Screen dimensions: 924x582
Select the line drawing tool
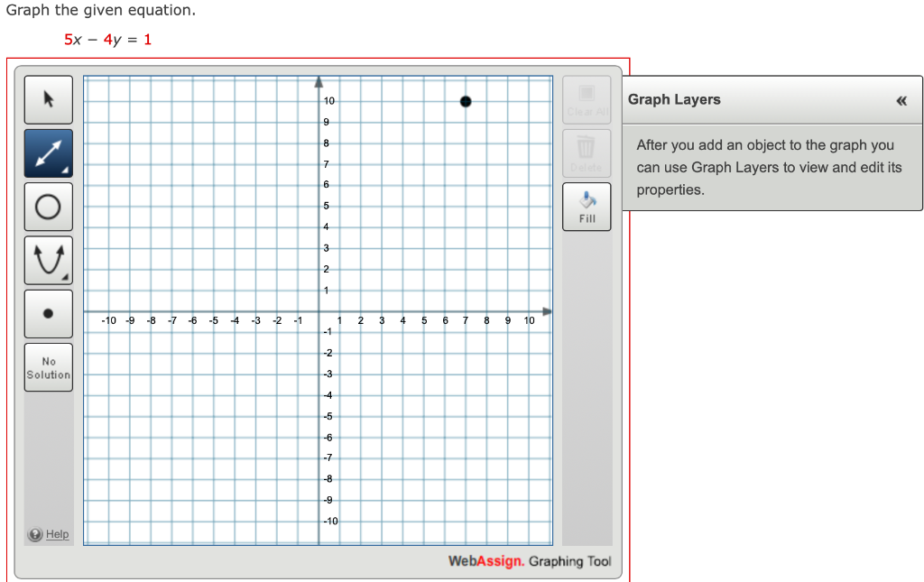click(48, 152)
